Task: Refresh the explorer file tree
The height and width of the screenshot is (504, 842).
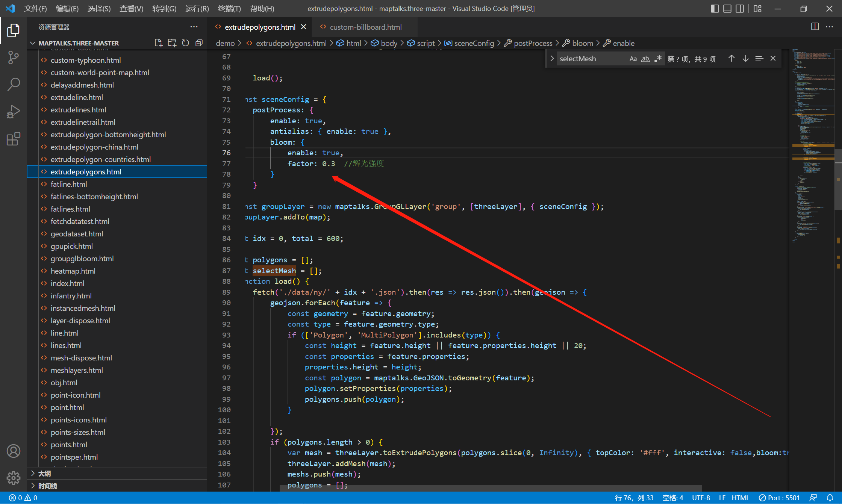Action: pos(185,43)
